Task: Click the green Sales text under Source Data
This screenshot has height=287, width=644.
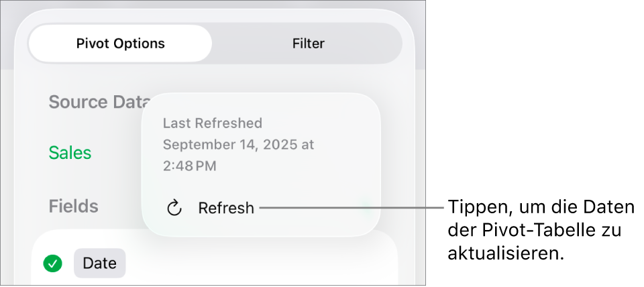Action: [70, 153]
